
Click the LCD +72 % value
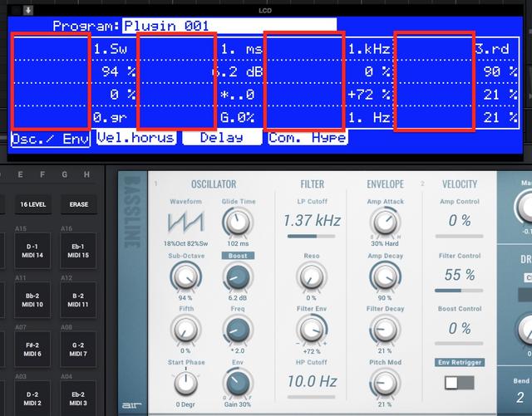[369, 95]
